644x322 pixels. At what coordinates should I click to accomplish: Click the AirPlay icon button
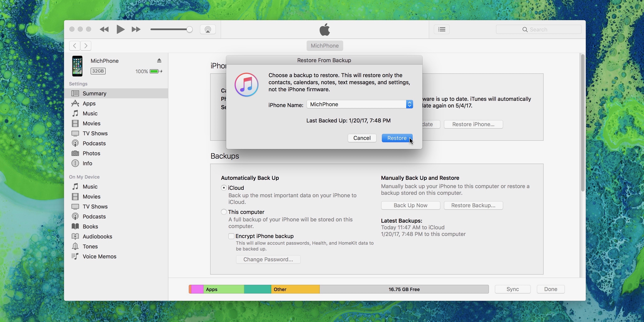point(207,30)
